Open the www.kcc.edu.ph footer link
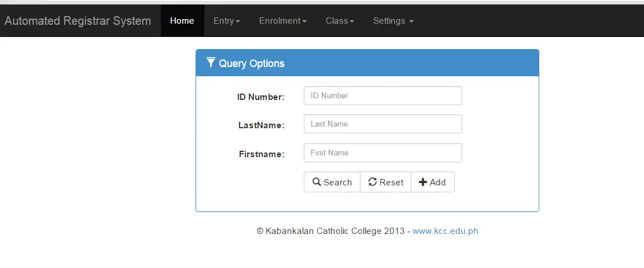The image size is (644, 268). 445,230
